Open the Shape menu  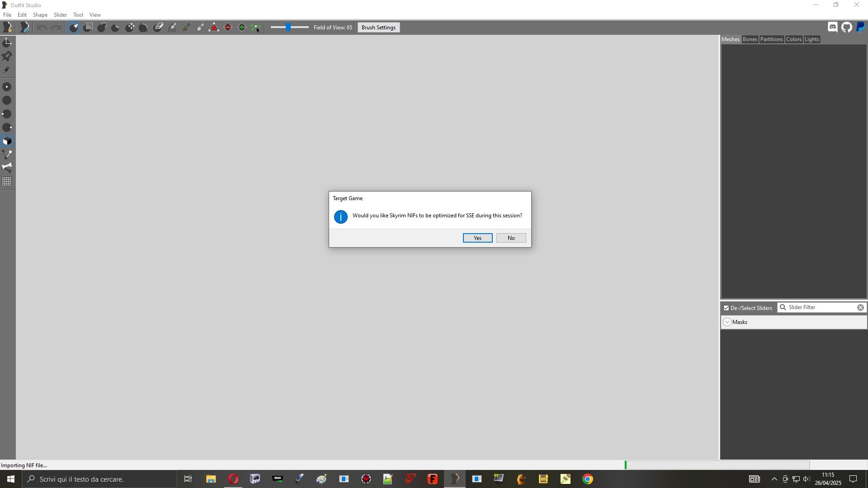click(x=40, y=15)
